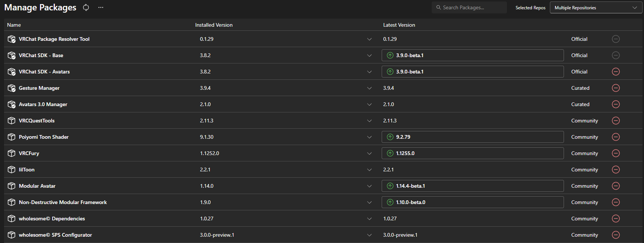Screen dimensions: 644x243
Task: Remove Non-Destructive Modular Framework package
Action: [x=616, y=202]
